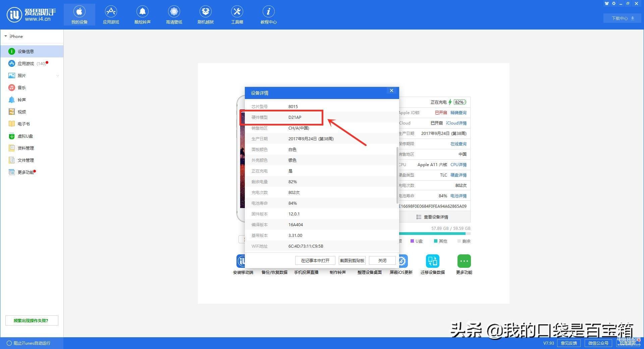Click the 芯片型号 8015 value
The height and width of the screenshot is (349, 644).
tap(293, 106)
